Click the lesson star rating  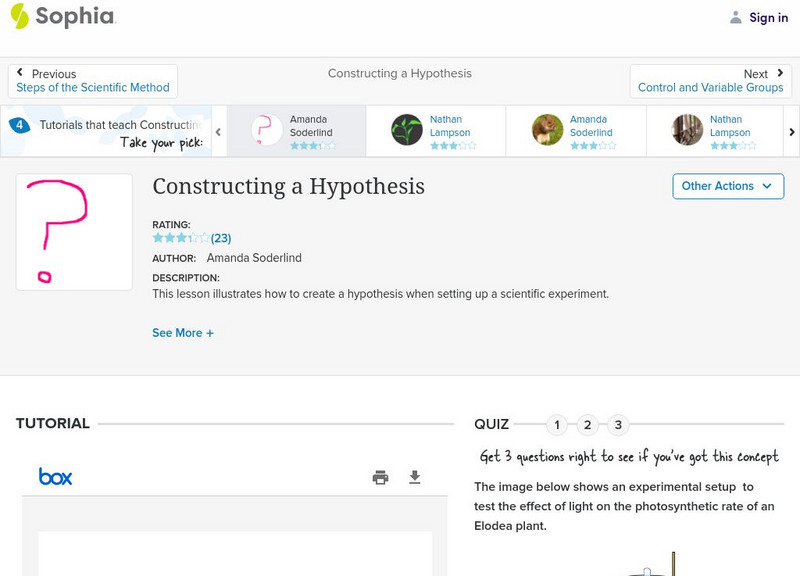pos(181,238)
